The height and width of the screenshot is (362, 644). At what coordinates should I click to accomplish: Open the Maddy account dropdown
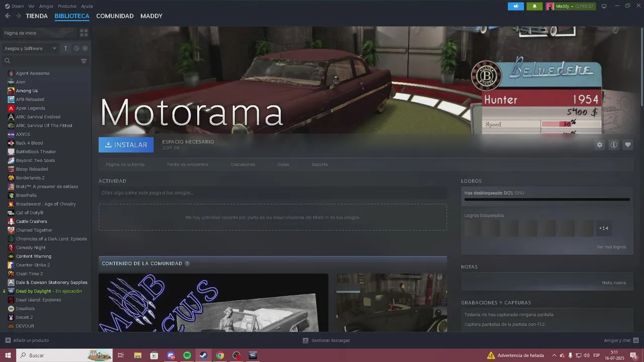(x=565, y=6)
